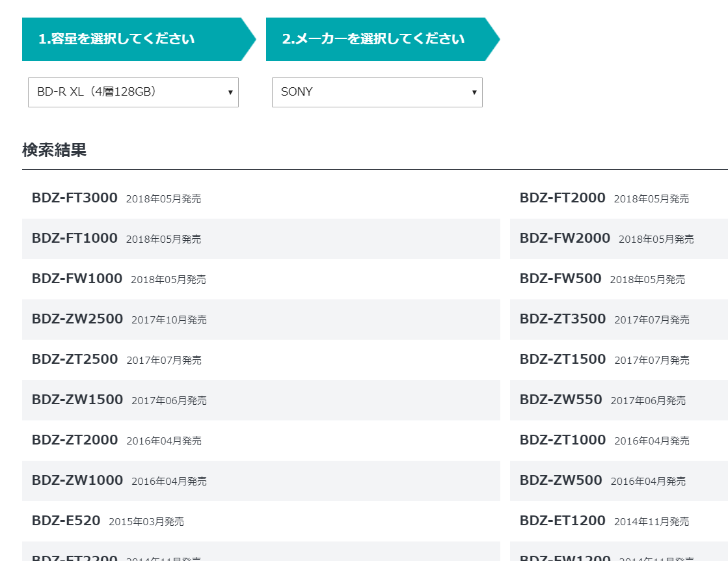Open the BD-R XL capacity dropdown
The height and width of the screenshot is (561, 728).
[x=133, y=92]
